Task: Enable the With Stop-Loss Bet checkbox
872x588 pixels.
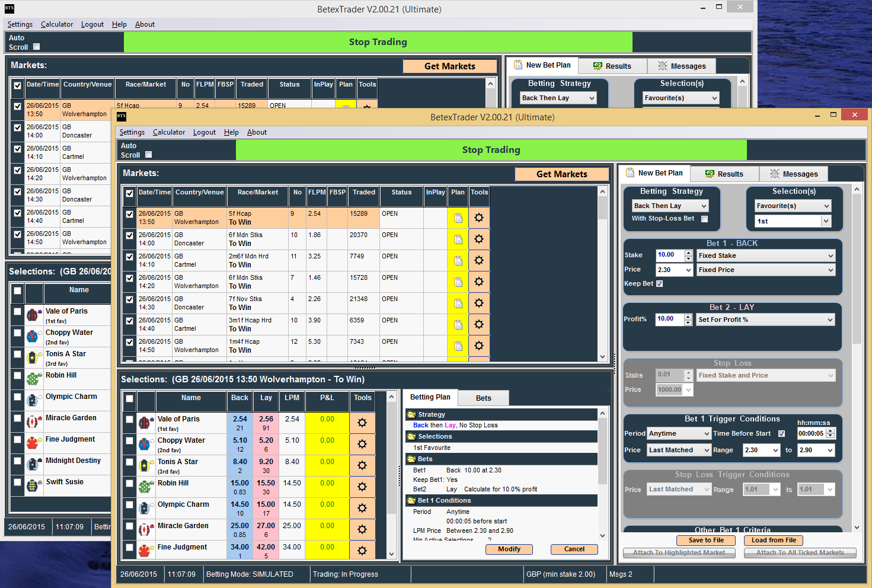Action: pyautogui.click(x=704, y=219)
